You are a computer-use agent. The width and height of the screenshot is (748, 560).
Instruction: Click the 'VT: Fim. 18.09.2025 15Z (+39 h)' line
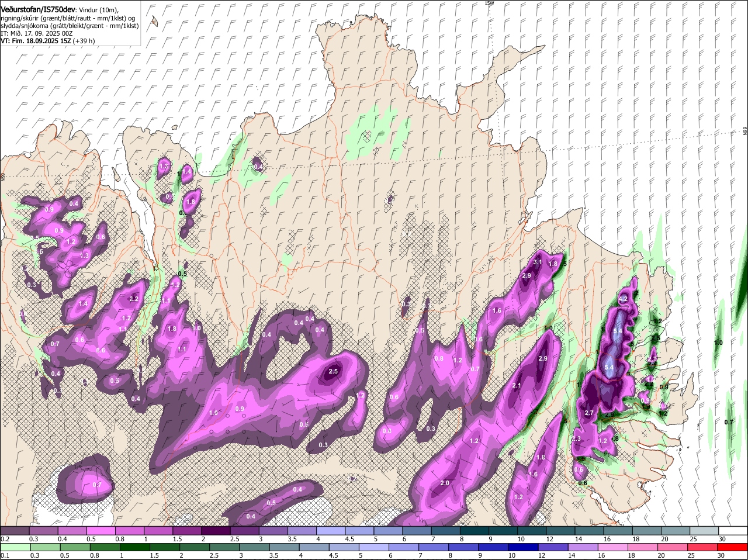[x=48, y=41]
